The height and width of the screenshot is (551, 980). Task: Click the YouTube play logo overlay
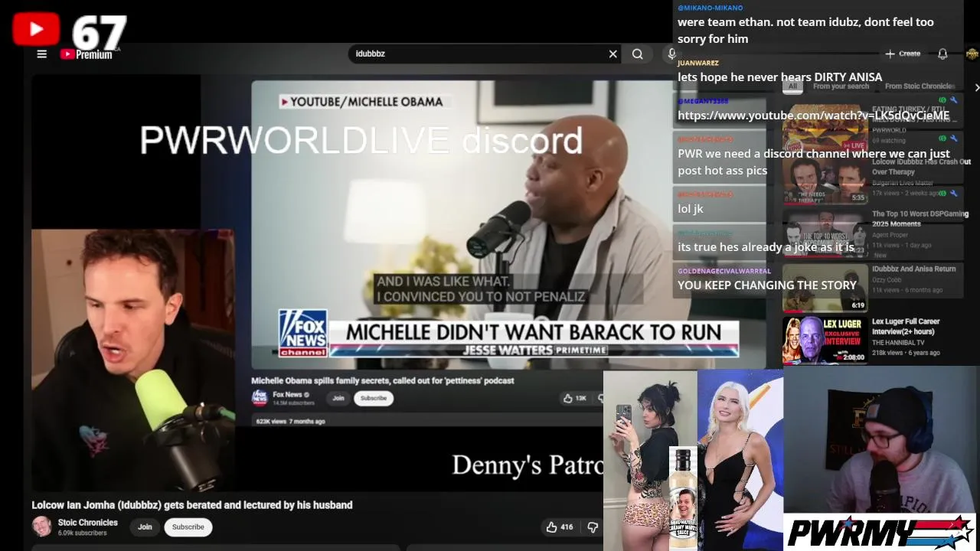(36, 29)
